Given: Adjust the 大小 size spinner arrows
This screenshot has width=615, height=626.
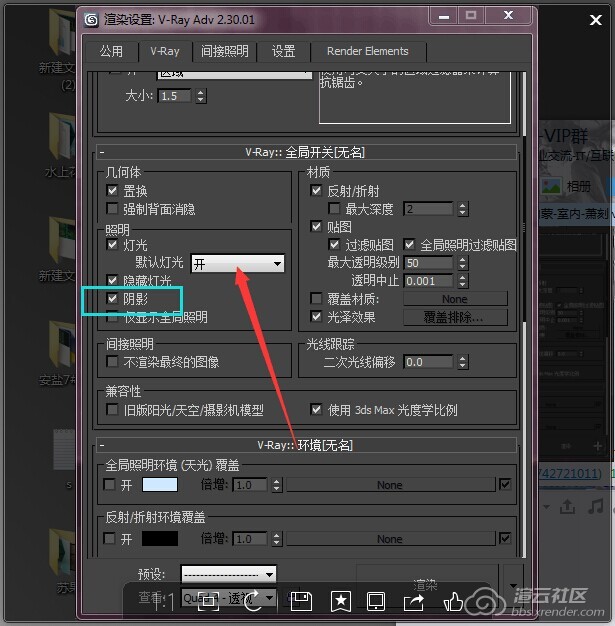Looking at the screenshot, I should (x=201, y=96).
